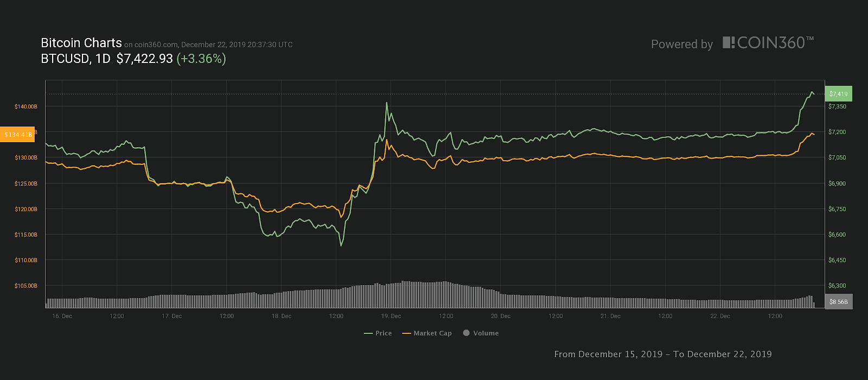Click the BTCUSD, 1D pair label
The height and width of the screenshot is (380, 868).
[75, 59]
